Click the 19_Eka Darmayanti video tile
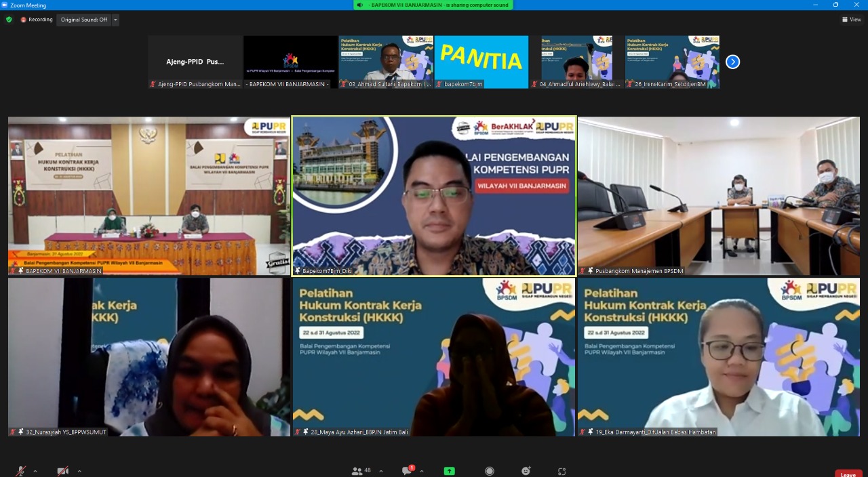This screenshot has width=868, height=477. (x=719, y=357)
